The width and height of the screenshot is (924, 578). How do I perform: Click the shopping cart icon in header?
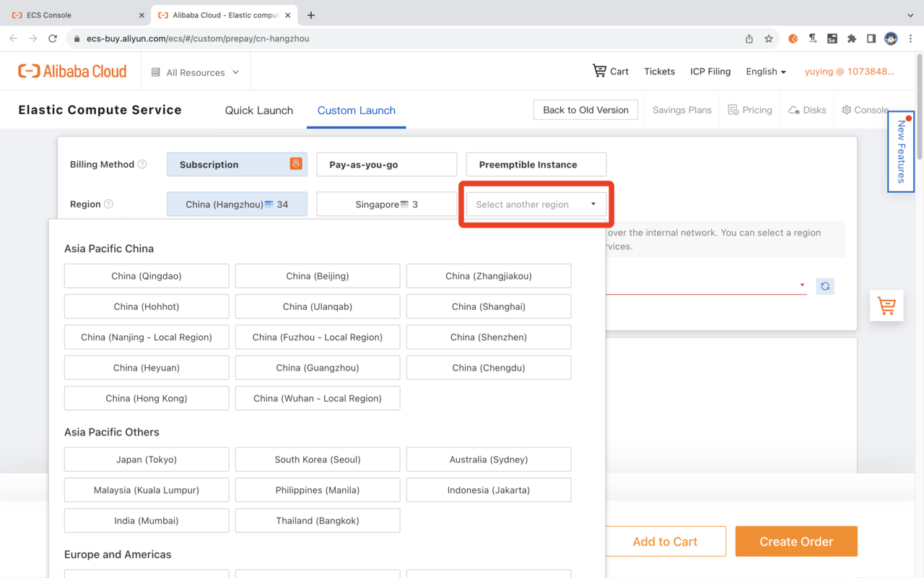coord(599,71)
